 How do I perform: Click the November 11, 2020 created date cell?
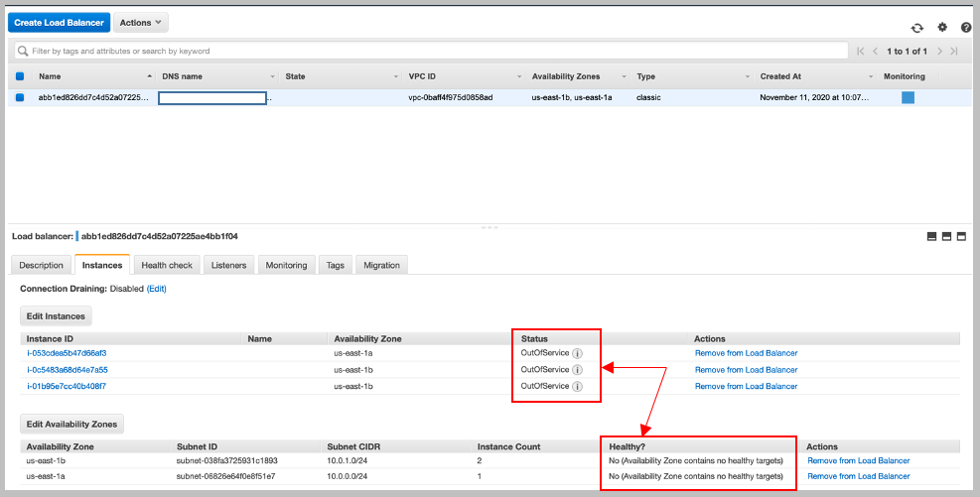coord(814,97)
